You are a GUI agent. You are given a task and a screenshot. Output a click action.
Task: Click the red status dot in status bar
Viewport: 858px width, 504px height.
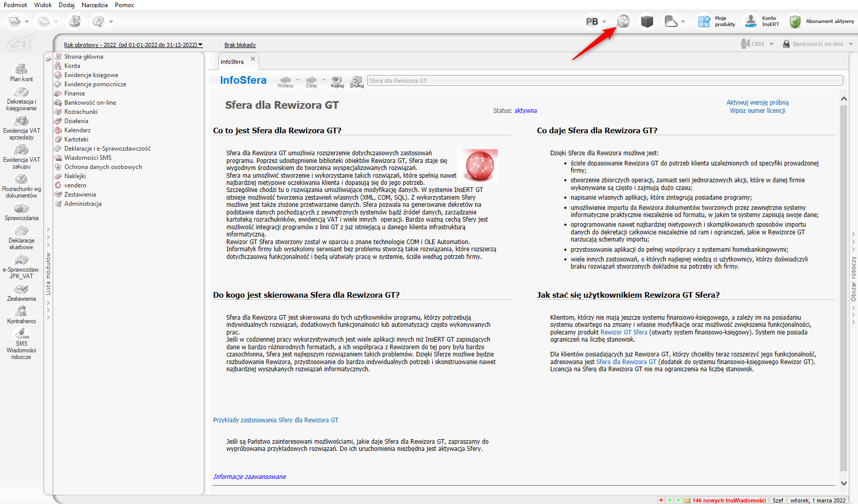pyautogui.click(x=661, y=500)
